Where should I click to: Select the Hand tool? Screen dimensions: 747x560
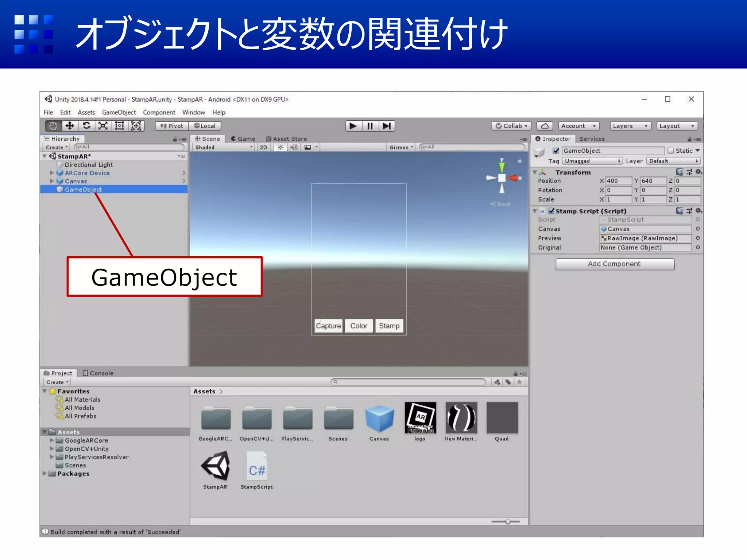53,126
